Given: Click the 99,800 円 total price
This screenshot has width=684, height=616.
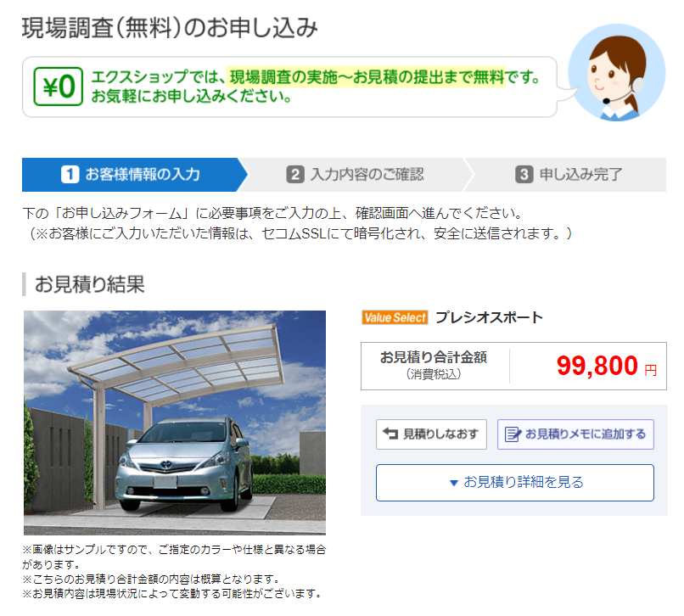Looking at the screenshot, I should 607,366.
